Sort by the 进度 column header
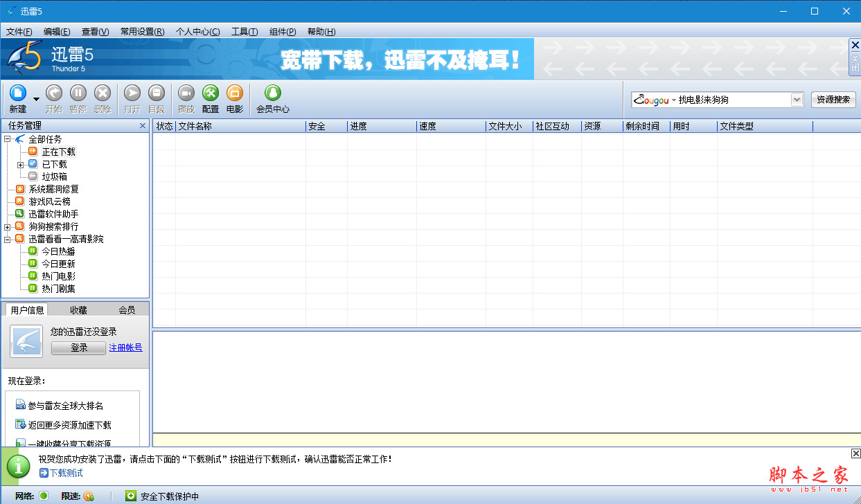Image resolution: width=861 pixels, height=504 pixels. [x=382, y=126]
